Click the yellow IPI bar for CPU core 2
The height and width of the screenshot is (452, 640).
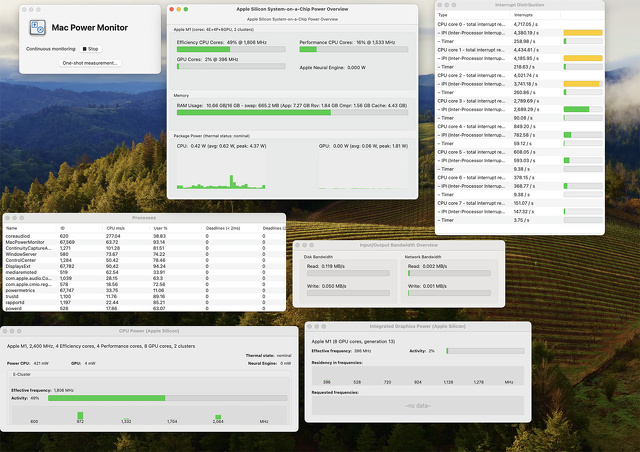point(582,84)
